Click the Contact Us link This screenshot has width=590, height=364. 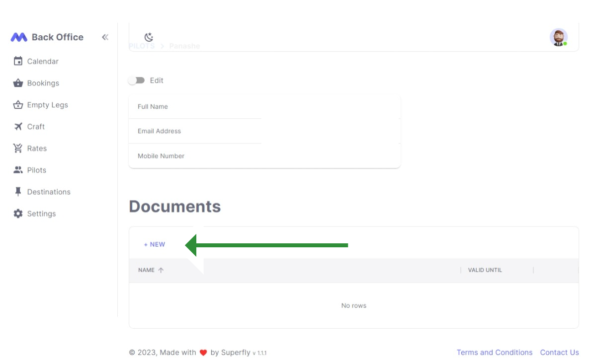click(x=560, y=352)
